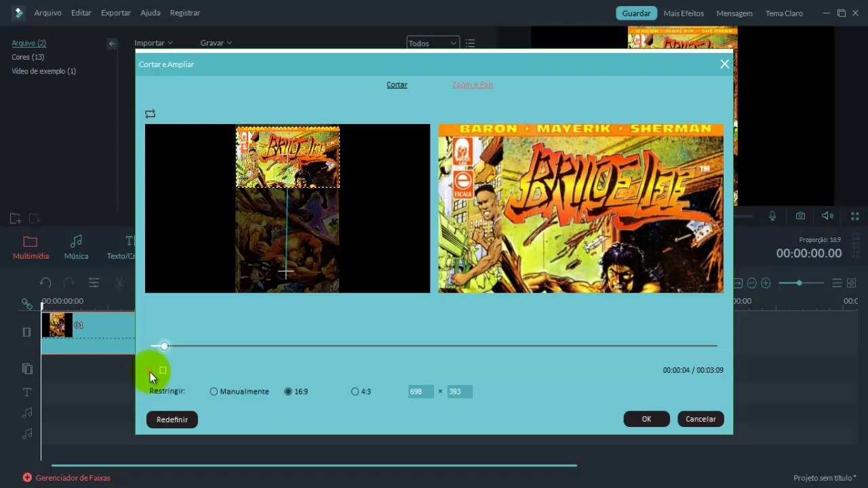Add a new folder in the media library
The image size is (868, 488).
tap(15, 218)
